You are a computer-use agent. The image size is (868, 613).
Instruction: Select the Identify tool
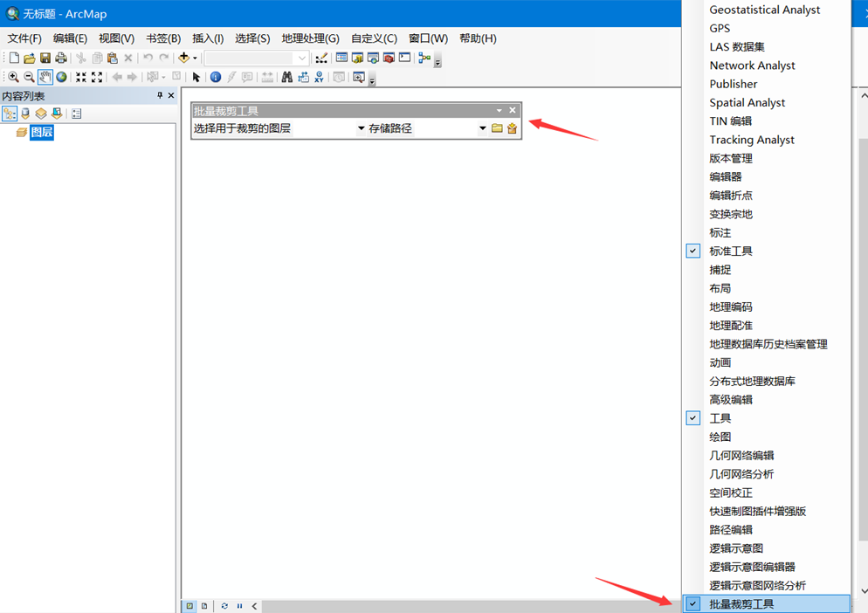[x=216, y=77]
